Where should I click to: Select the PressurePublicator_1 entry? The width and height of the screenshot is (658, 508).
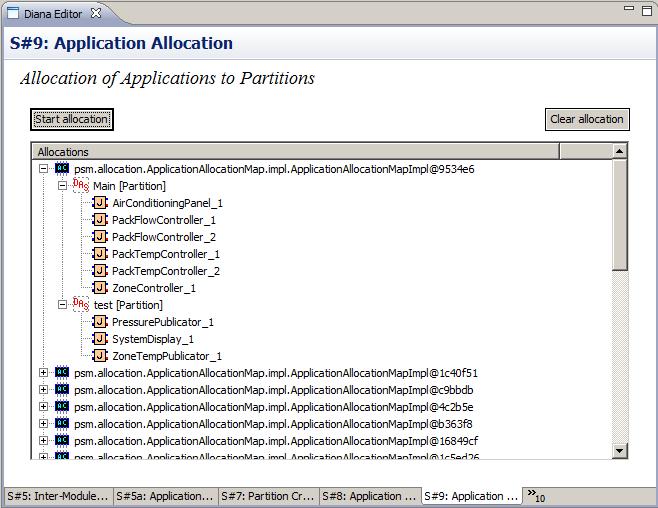pos(163,322)
